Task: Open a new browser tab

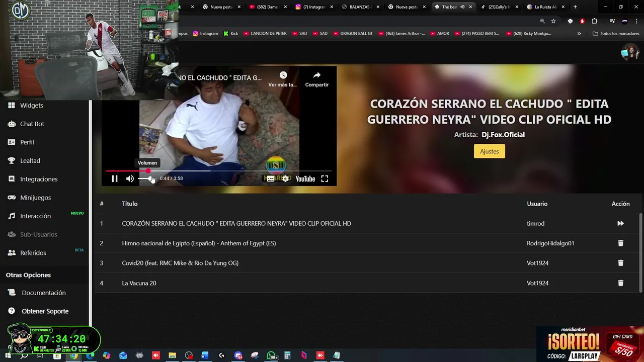Action: tap(575, 7)
